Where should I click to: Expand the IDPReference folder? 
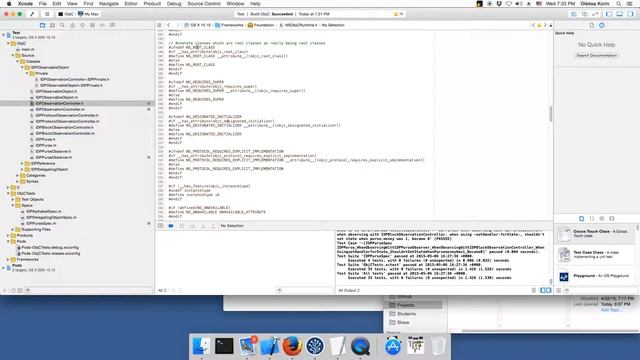[22, 163]
